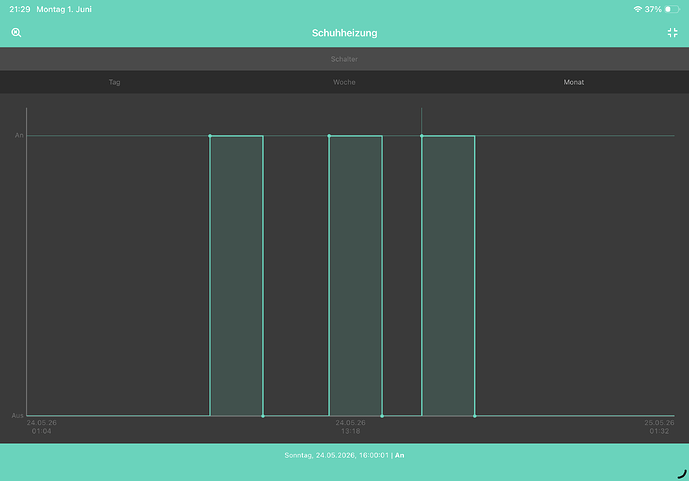Tap the 'Aus' y-axis label
The image size is (689, 481).
coord(18,415)
